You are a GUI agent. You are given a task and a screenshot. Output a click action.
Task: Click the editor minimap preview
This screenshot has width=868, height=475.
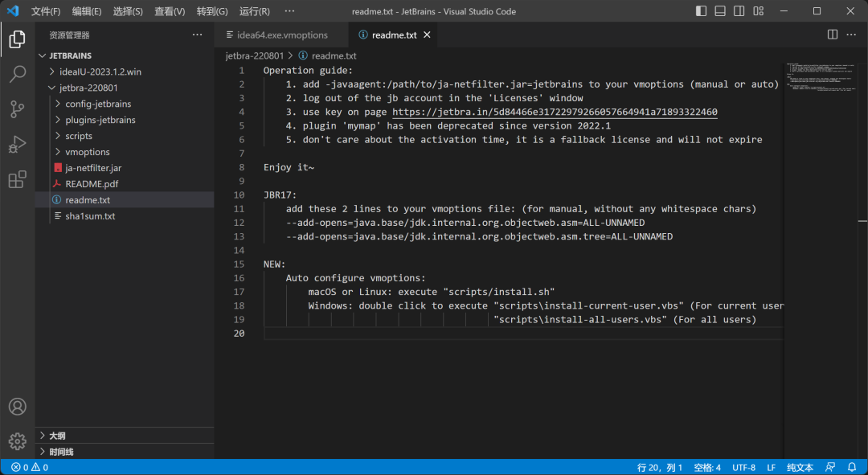[821, 77]
